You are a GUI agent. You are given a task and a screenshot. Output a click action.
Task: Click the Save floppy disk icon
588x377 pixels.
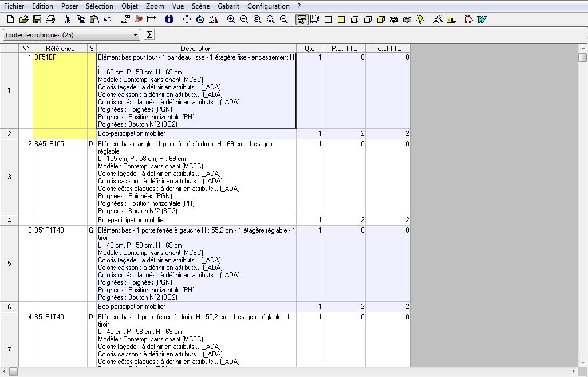click(37, 19)
